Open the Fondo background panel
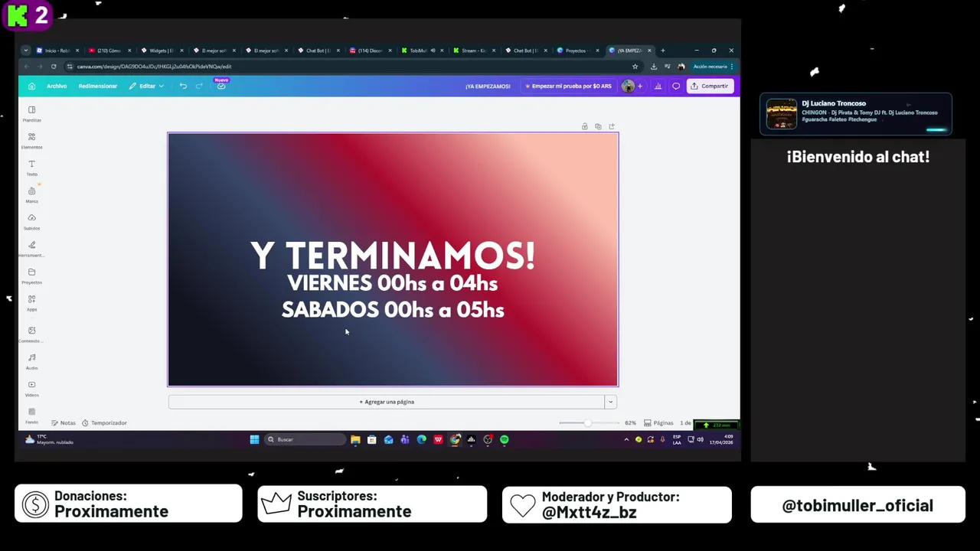The image size is (980, 551). (31, 416)
